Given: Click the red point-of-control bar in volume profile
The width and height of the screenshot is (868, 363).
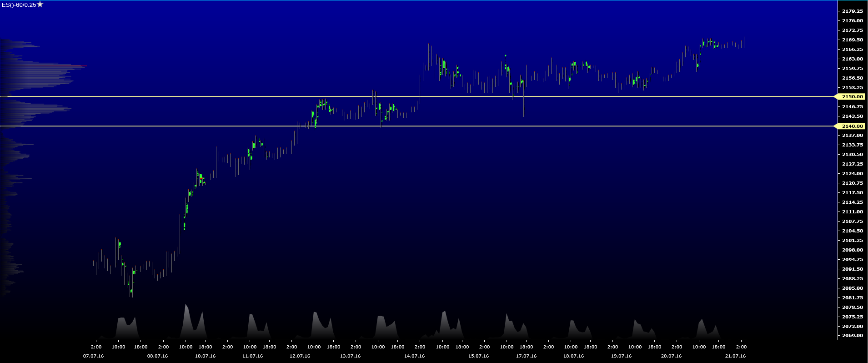Looking at the screenshot, I should (x=68, y=66).
